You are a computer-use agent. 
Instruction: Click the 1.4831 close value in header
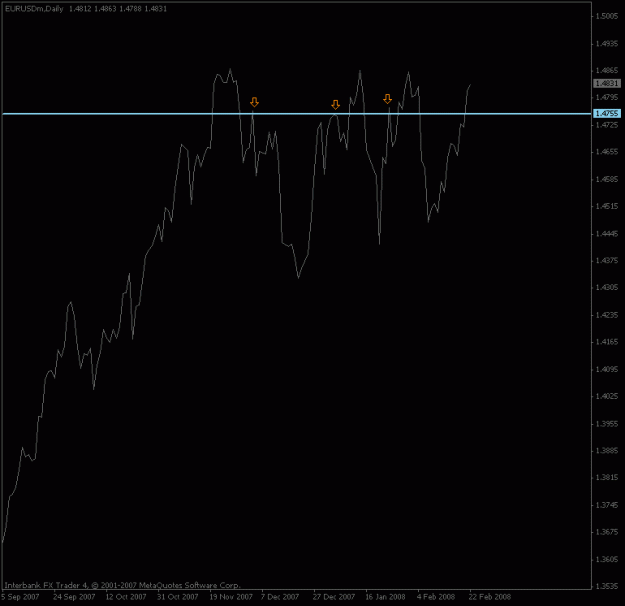[x=155, y=9]
